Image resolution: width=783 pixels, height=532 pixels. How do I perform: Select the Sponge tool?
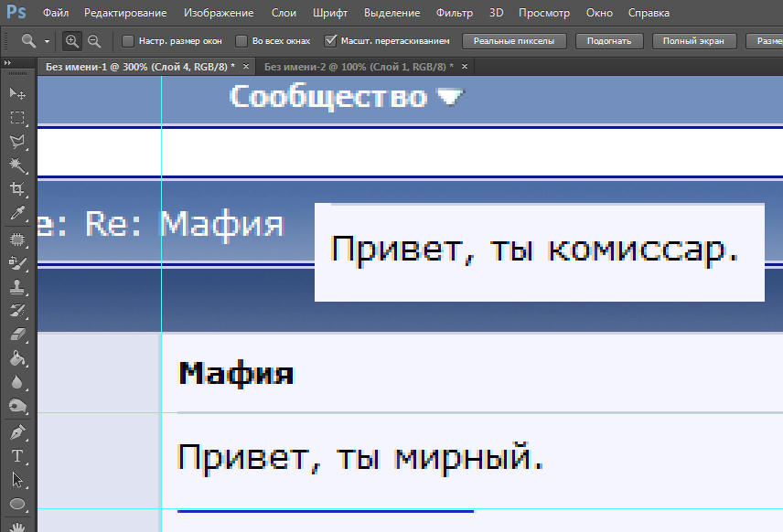pyautogui.click(x=17, y=406)
